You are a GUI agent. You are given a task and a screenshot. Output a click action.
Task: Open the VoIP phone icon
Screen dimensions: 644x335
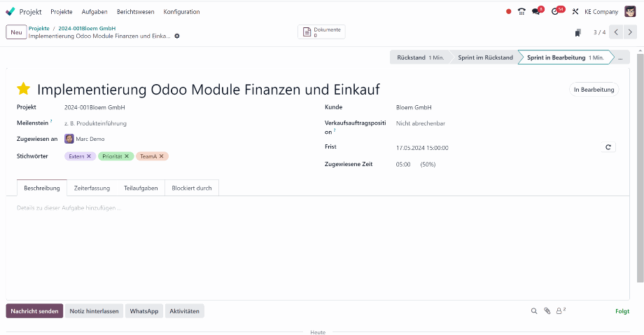tap(521, 11)
